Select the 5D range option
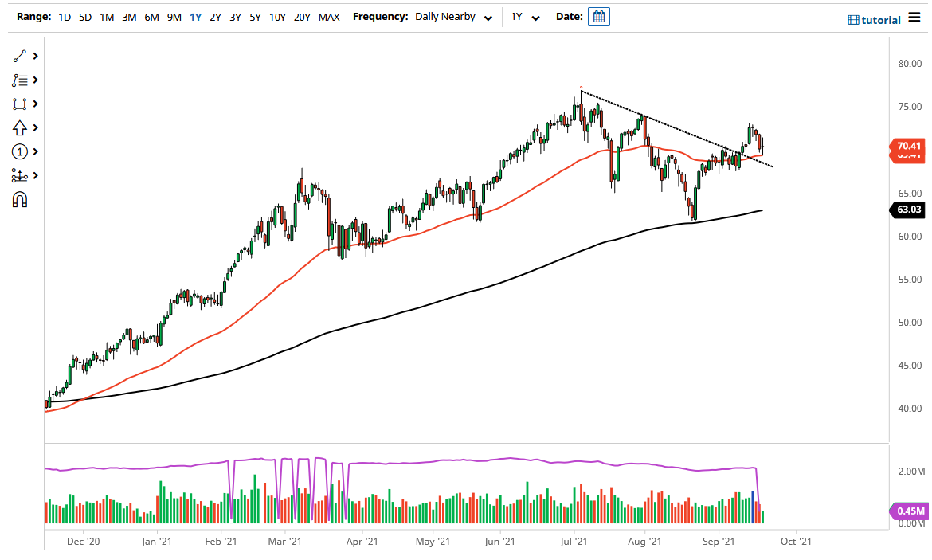The width and height of the screenshot is (932, 560). point(84,16)
